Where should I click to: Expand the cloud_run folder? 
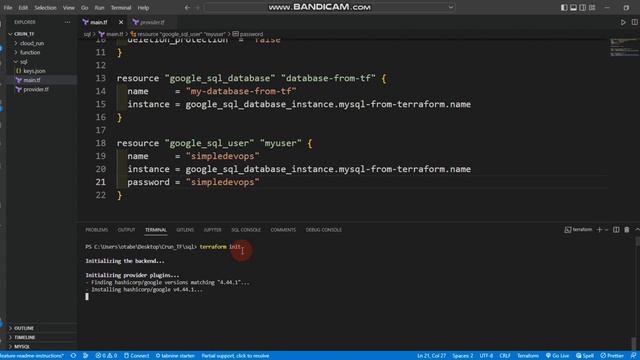click(x=32, y=43)
